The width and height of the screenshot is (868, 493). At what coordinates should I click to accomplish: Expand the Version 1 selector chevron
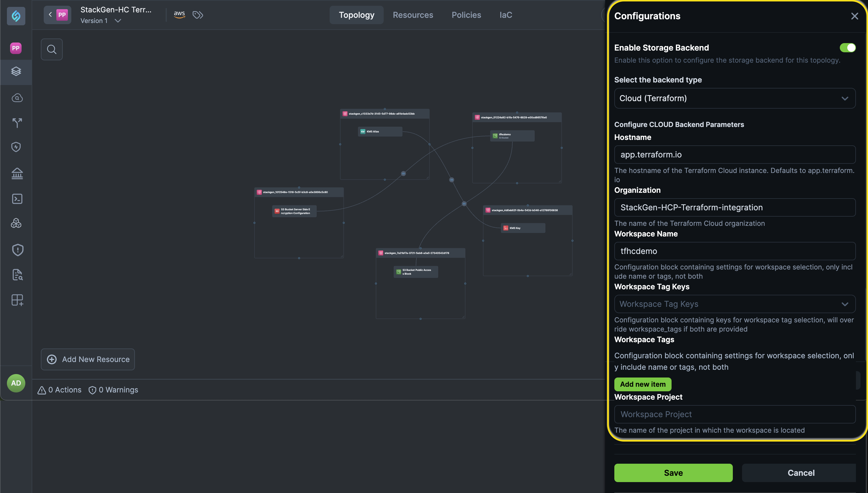118,21
